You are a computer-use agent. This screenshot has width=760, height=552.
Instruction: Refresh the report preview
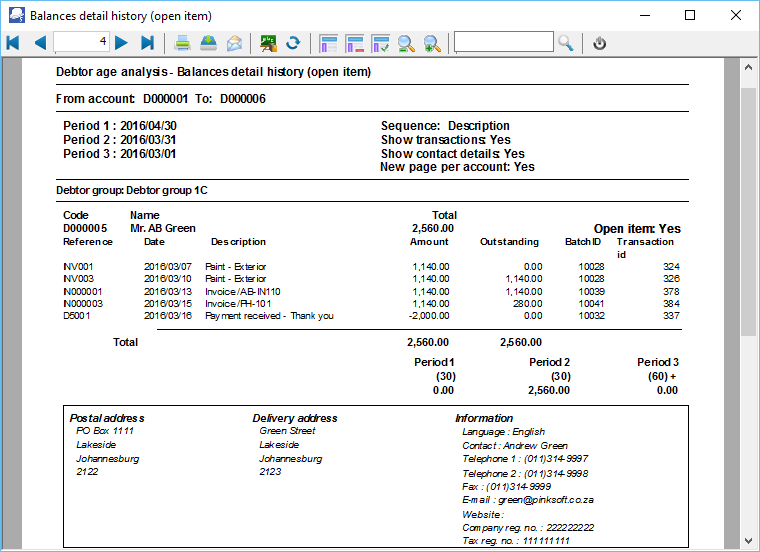click(x=293, y=42)
